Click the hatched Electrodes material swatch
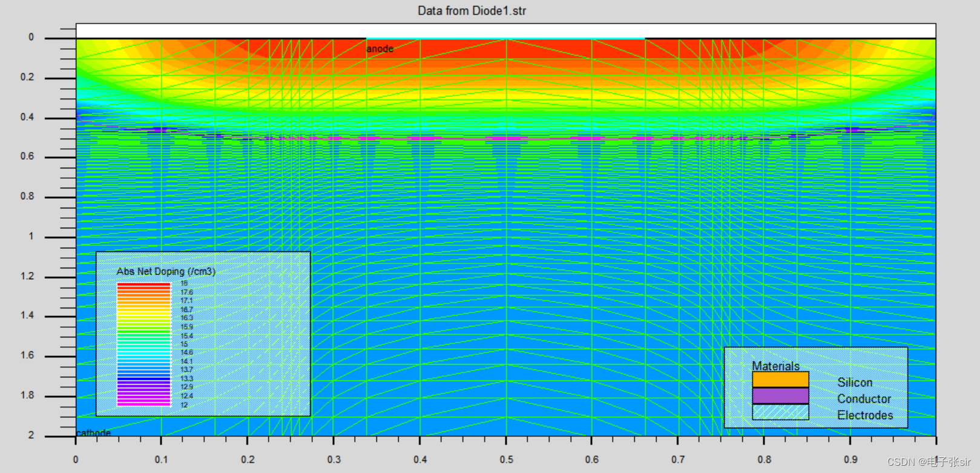The width and height of the screenshot is (980, 473). (780, 412)
